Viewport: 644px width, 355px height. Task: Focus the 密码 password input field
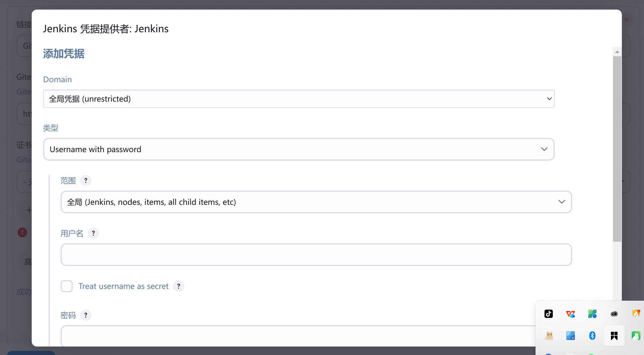(x=298, y=336)
